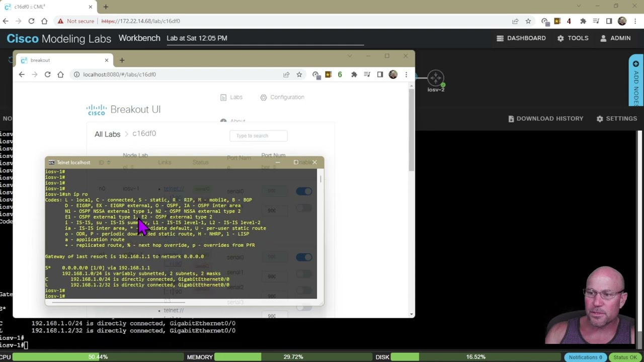Reload the CML page at 172.22.14.68

[x=31, y=21]
